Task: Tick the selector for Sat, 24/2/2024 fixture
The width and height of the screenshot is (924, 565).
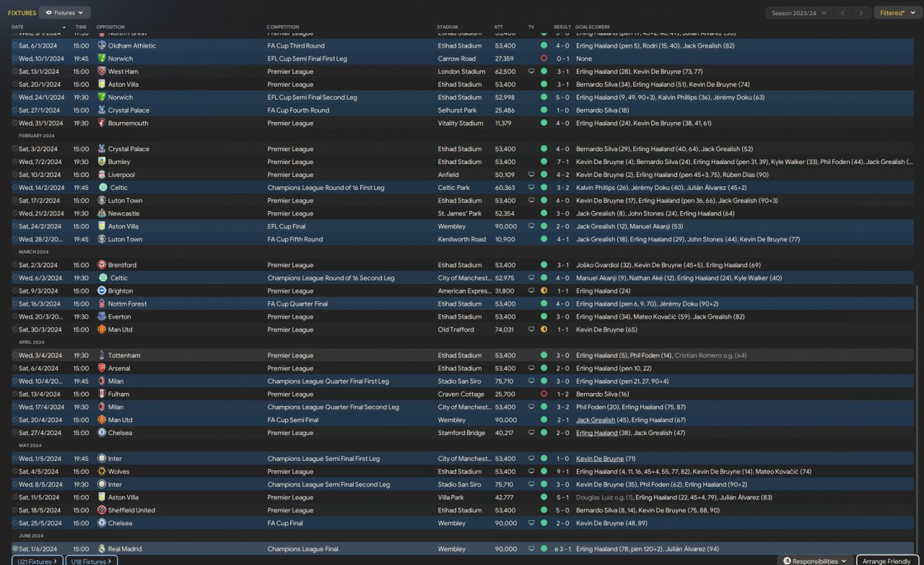Action: pos(14,226)
